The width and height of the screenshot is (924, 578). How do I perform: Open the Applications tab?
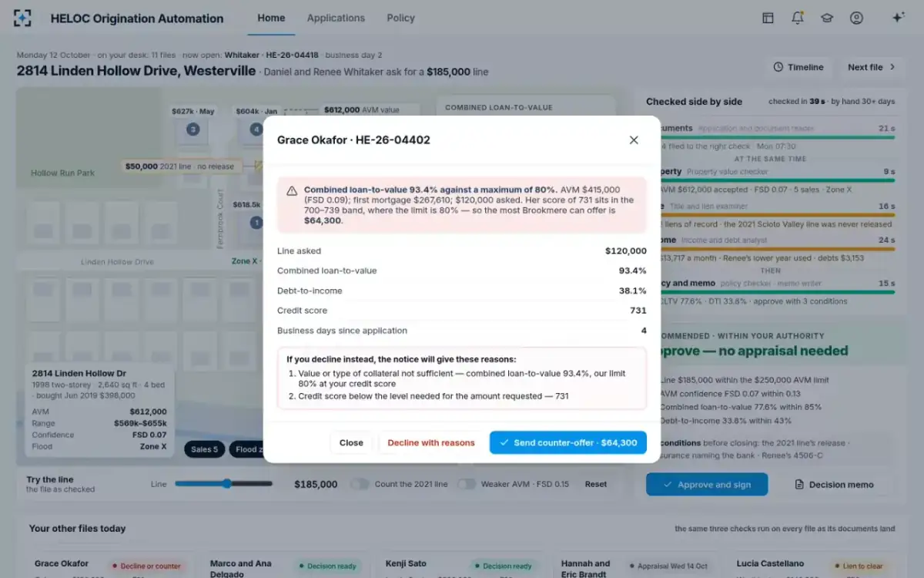click(x=336, y=18)
